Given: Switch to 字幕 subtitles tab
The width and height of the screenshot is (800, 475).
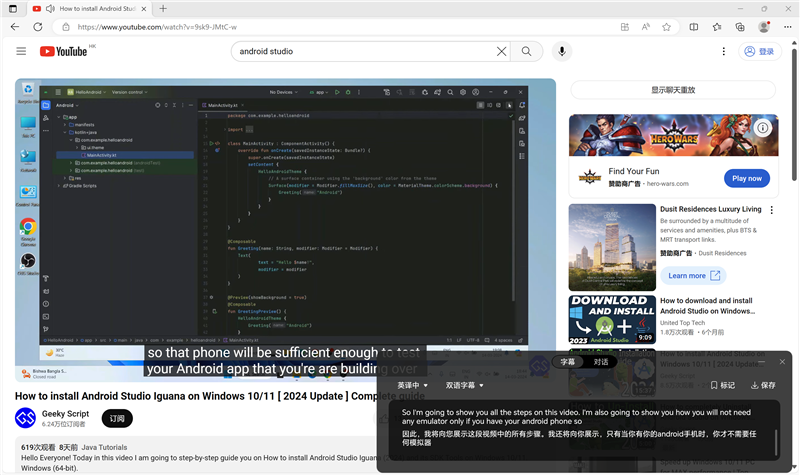Looking at the screenshot, I should (568, 362).
